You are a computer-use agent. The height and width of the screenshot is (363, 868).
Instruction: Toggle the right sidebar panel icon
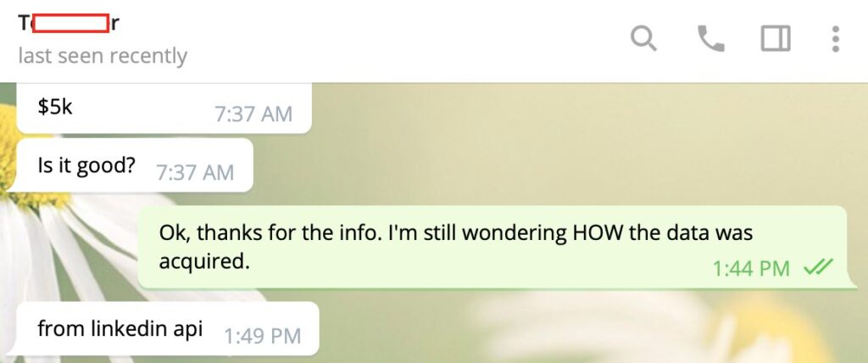click(x=776, y=39)
